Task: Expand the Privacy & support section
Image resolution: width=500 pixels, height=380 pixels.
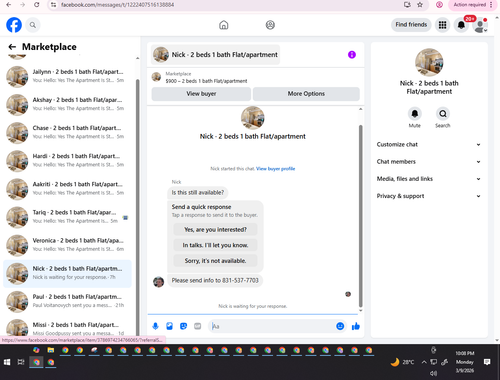Action: pyautogui.click(x=429, y=196)
